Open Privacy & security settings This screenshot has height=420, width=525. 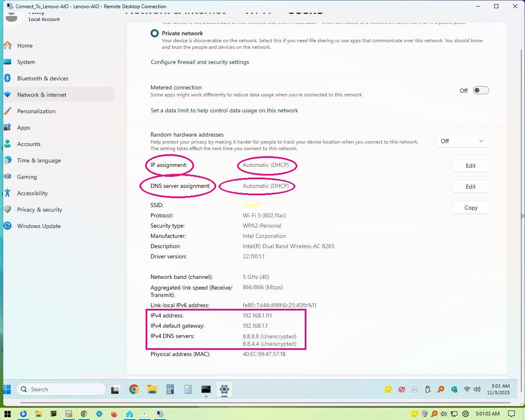[x=39, y=210]
